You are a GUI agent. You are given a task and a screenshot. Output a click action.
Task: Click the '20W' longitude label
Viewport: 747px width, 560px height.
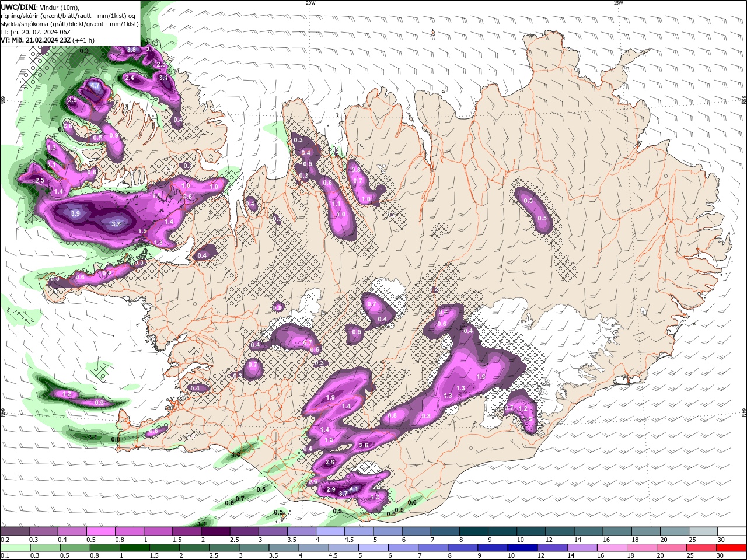click(310, 3)
